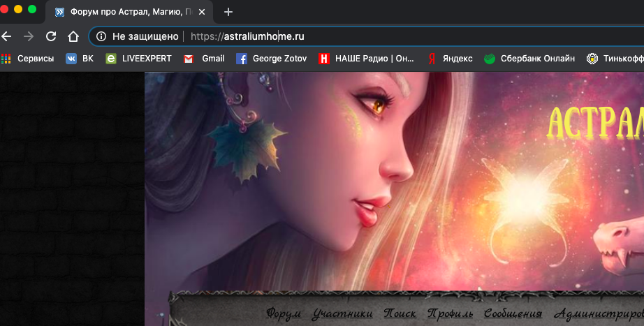Open the Участники link
Image resolution: width=644 pixels, height=326 pixels.
[342, 314]
